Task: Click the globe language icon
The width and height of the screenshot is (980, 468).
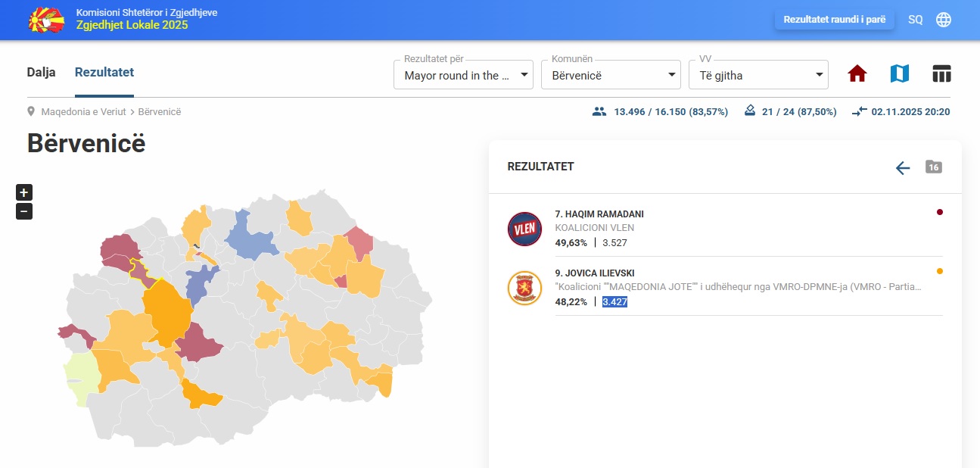Action: click(x=944, y=20)
